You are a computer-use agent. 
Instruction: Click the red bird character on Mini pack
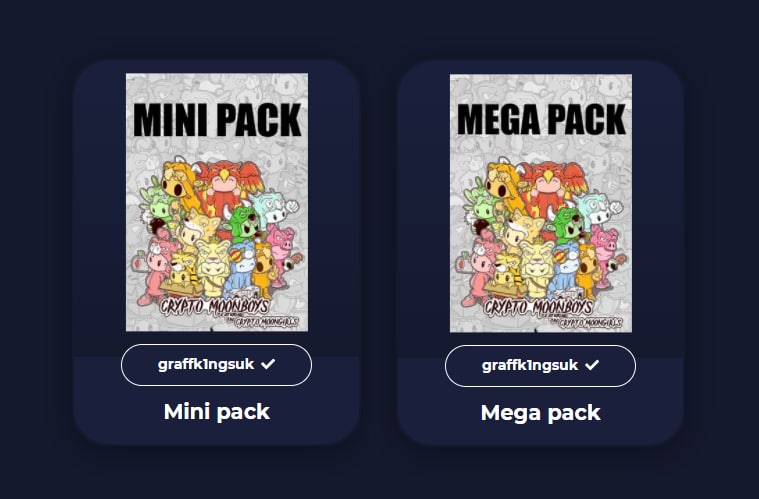pos(228,184)
